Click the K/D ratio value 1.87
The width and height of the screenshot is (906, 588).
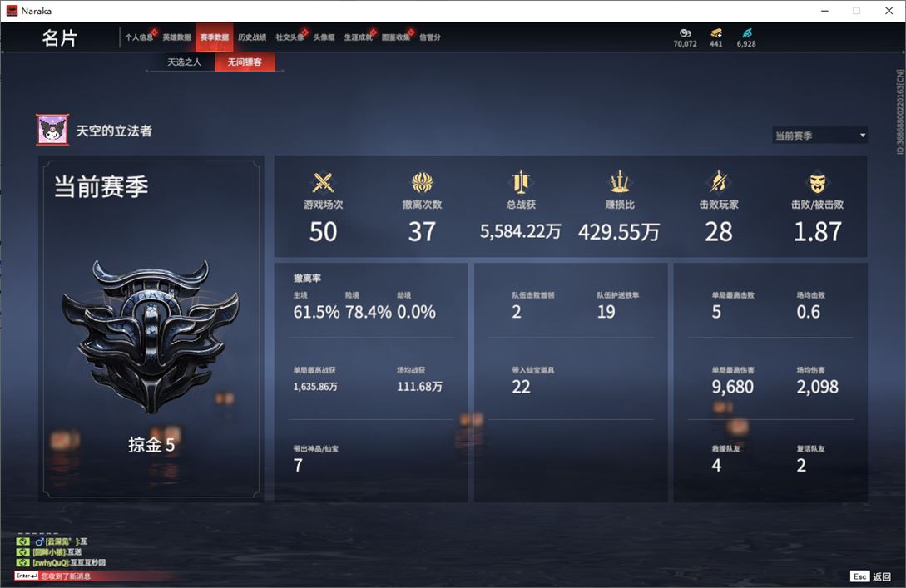coord(818,232)
